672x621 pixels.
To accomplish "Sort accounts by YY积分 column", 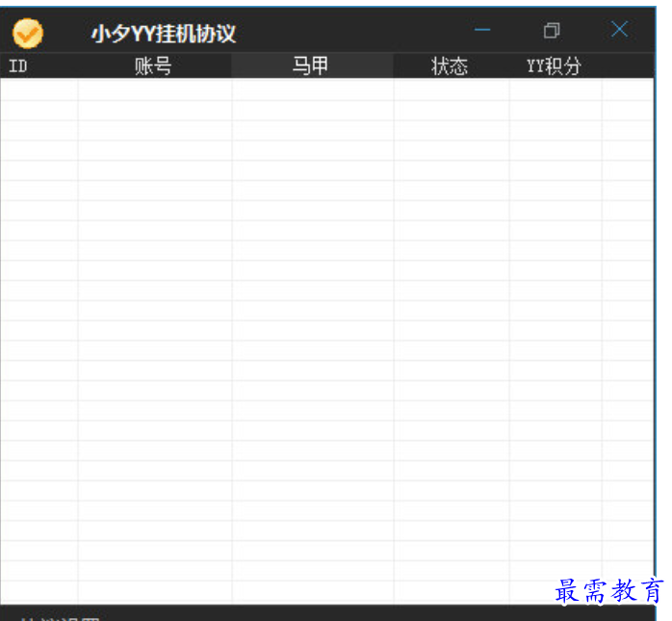I will (x=555, y=66).
